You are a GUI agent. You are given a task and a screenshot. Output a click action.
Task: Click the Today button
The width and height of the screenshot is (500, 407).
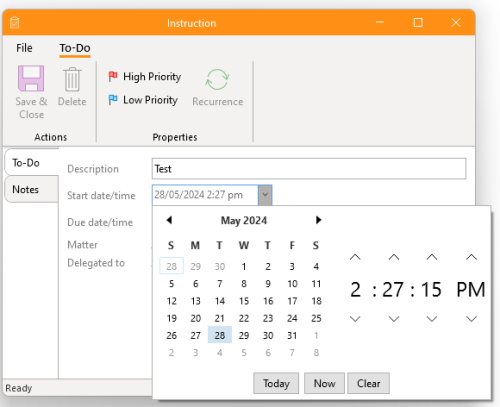tap(276, 383)
